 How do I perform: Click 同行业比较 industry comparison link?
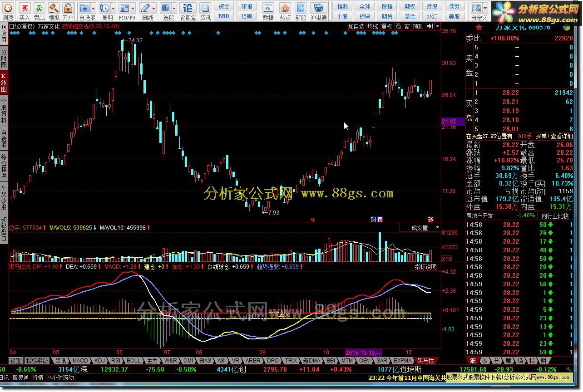[x=555, y=216]
